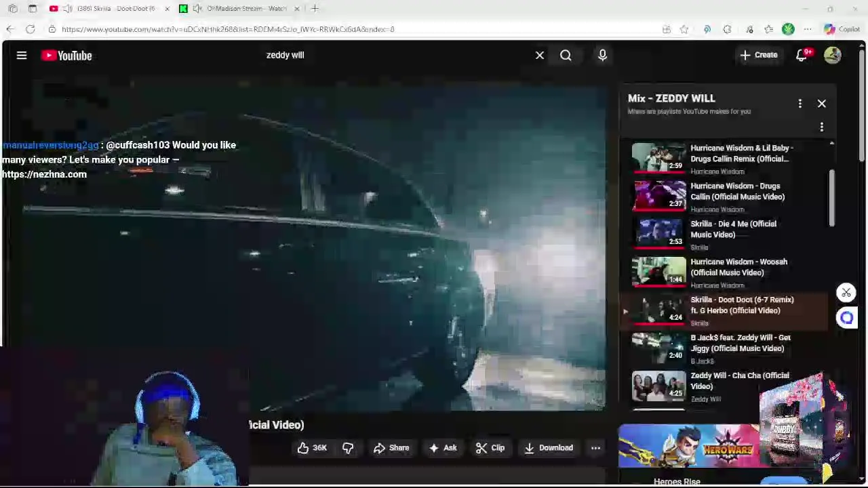This screenshot has height=488, width=868.
Task: Click the playlist panel scrollbar
Action: click(x=831, y=197)
